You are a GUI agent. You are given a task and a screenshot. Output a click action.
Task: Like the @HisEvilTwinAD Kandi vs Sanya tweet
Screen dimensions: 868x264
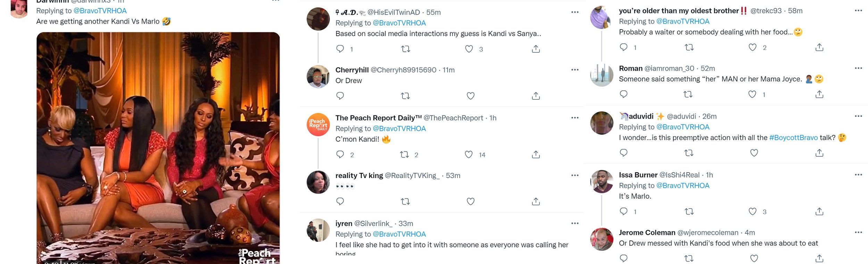pos(469,49)
